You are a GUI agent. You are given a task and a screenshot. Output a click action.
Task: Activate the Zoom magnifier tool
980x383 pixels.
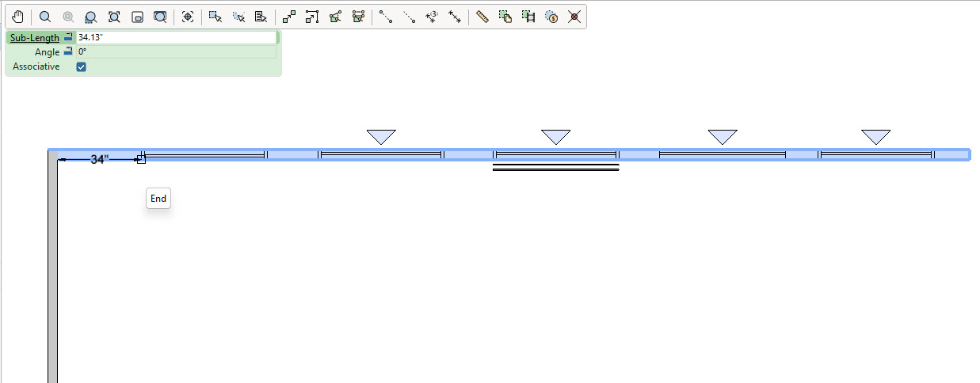click(45, 17)
